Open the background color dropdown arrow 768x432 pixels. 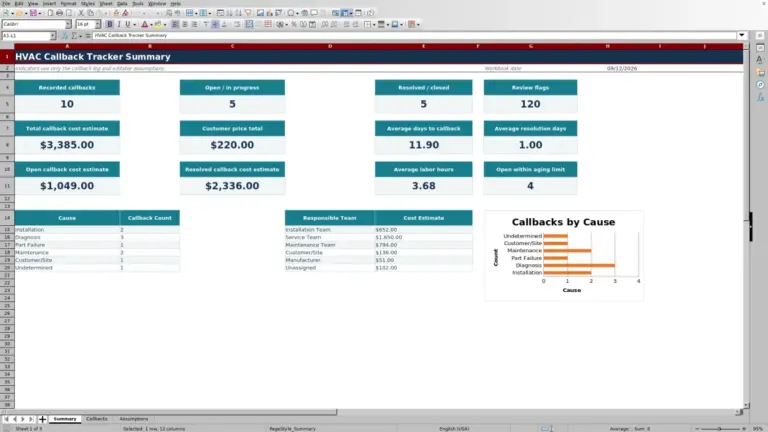click(x=165, y=24)
